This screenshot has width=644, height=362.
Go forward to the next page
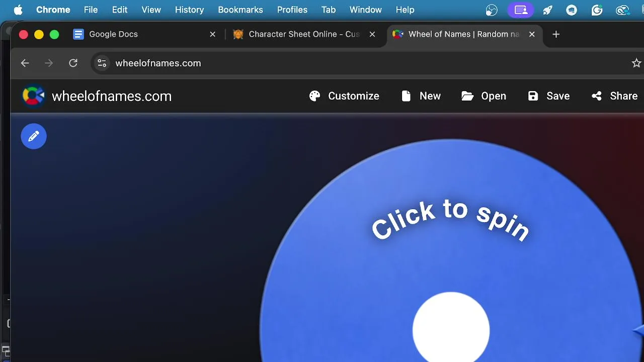pos(49,63)
